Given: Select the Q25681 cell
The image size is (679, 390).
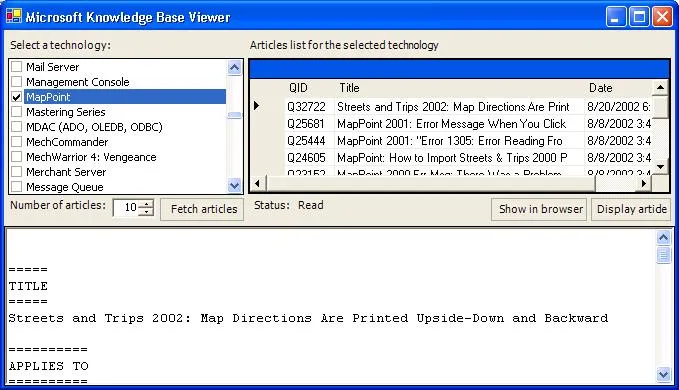Looking at the screenshot, I should pos(310,124).
